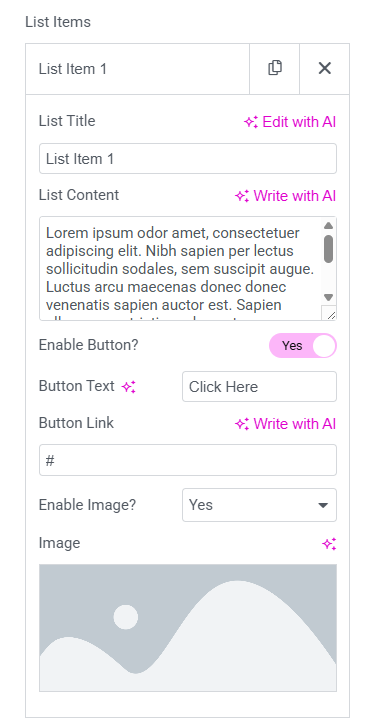Click the List Title input field

(x=188, y=159)
